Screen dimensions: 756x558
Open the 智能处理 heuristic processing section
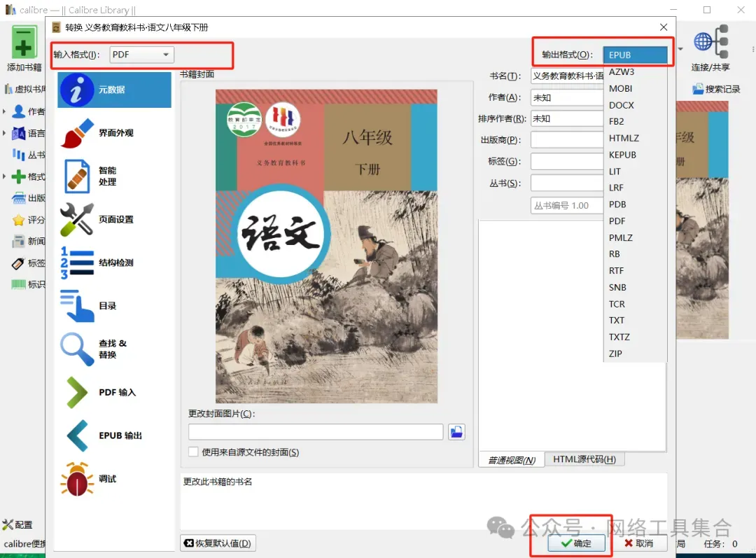[114, 176]
